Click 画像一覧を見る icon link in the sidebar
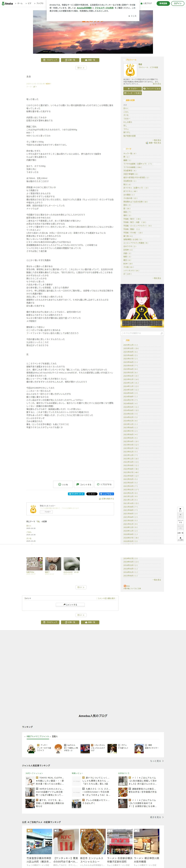186x868 pixels. tap(153, 143)
